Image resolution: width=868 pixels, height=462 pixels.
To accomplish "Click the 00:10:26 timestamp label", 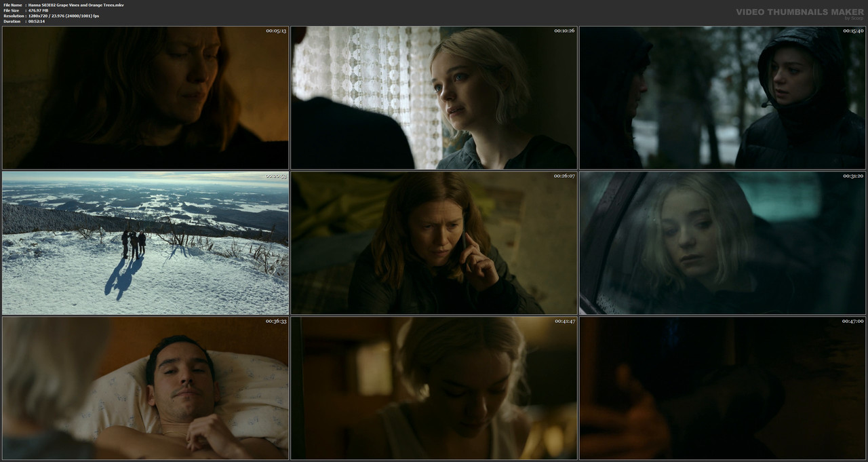I will pos(564,31).
